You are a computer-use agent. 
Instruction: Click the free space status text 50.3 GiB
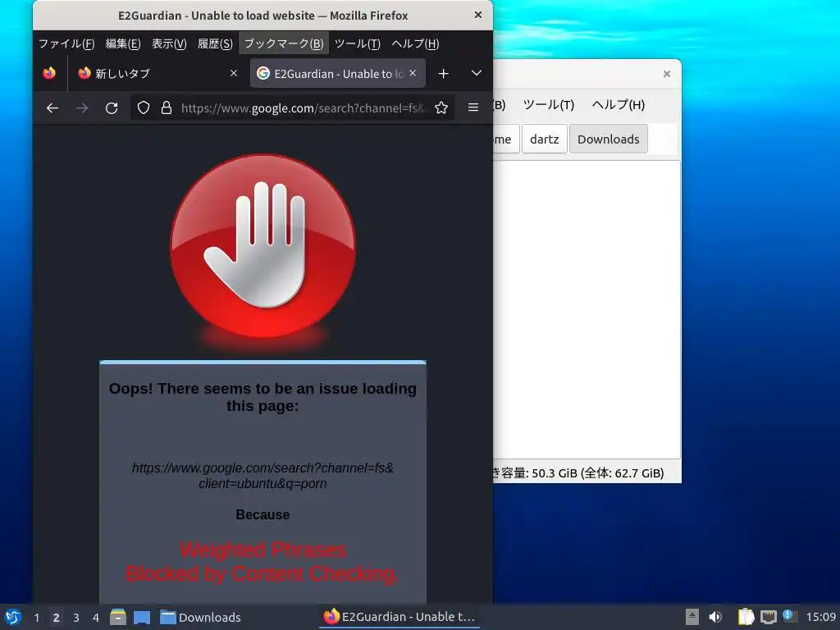(x=578, y=473)
